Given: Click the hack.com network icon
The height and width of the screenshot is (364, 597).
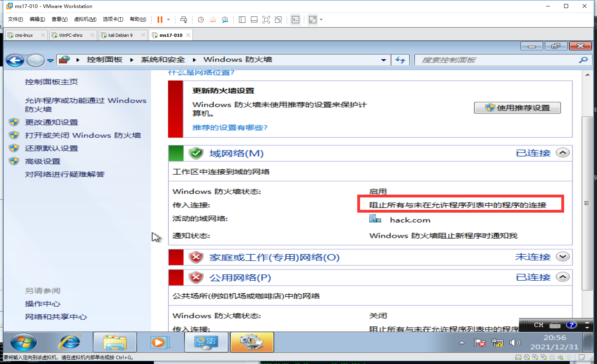Looking at the screenshot, I should click(x=375, y=219).
